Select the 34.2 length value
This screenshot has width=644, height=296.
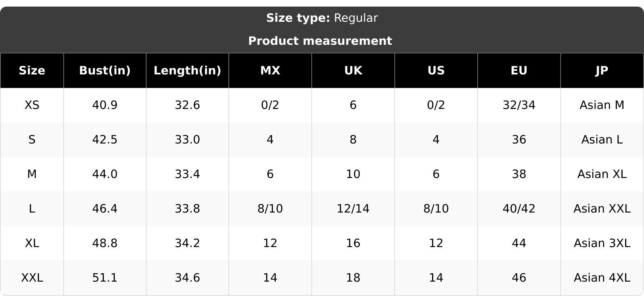187,243
